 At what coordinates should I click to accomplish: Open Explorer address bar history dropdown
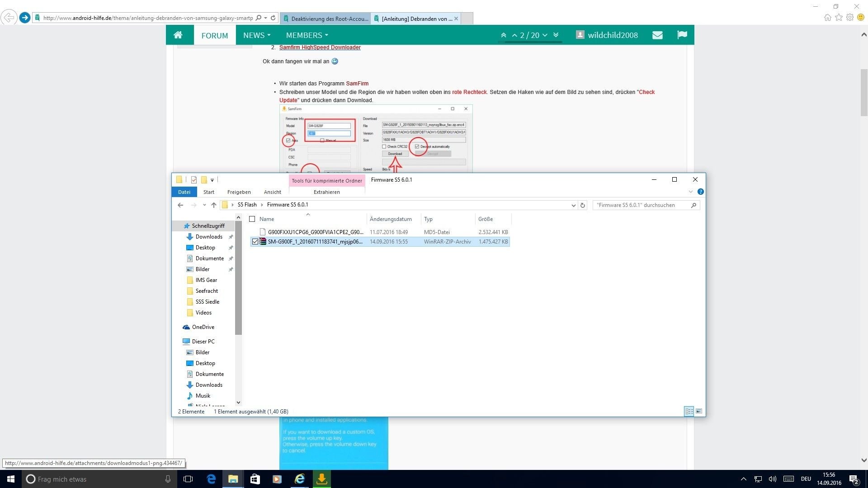pos(573,205)
